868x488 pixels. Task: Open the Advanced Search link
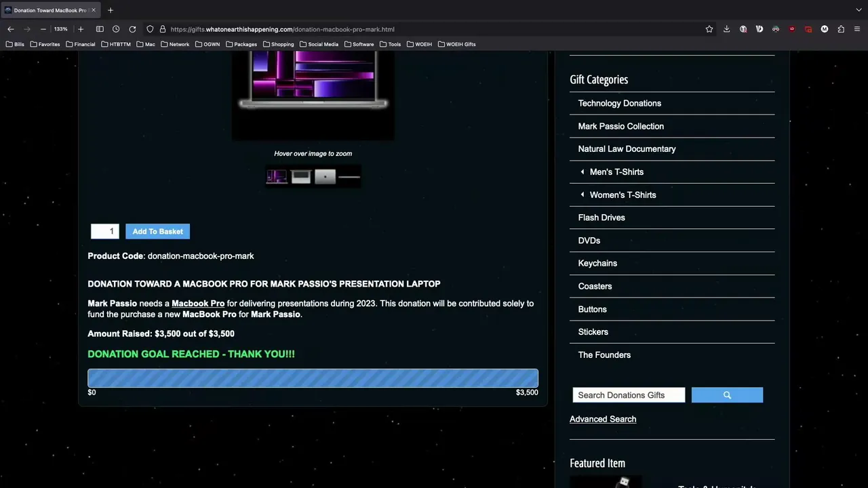click(603, 420)
